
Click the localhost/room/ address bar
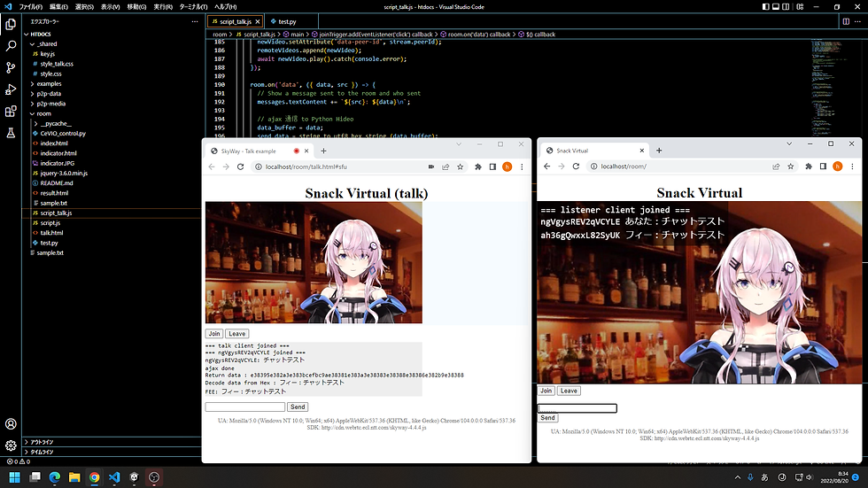click(x=681, y=166)
